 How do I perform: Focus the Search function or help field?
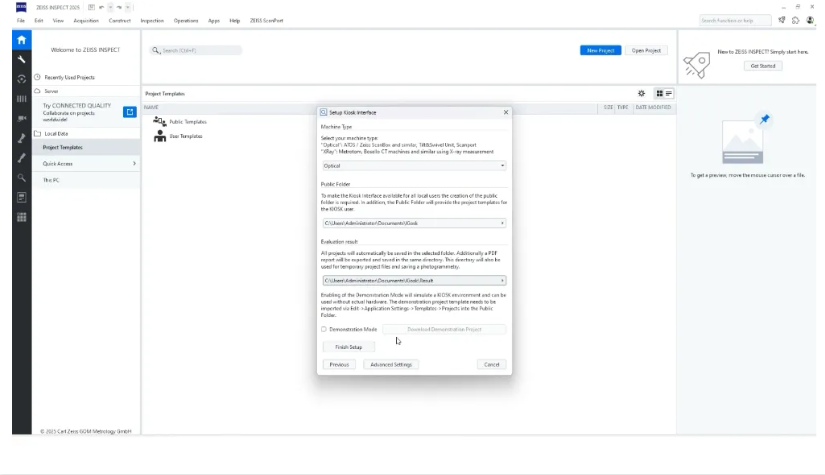pyautogui.click(x=735, y=21)
